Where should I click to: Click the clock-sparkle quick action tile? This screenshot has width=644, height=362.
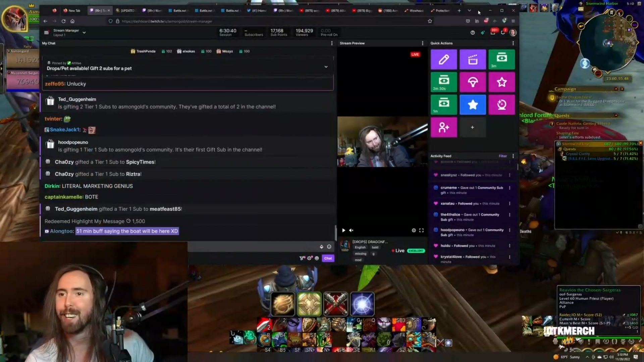tap(501, 105)
